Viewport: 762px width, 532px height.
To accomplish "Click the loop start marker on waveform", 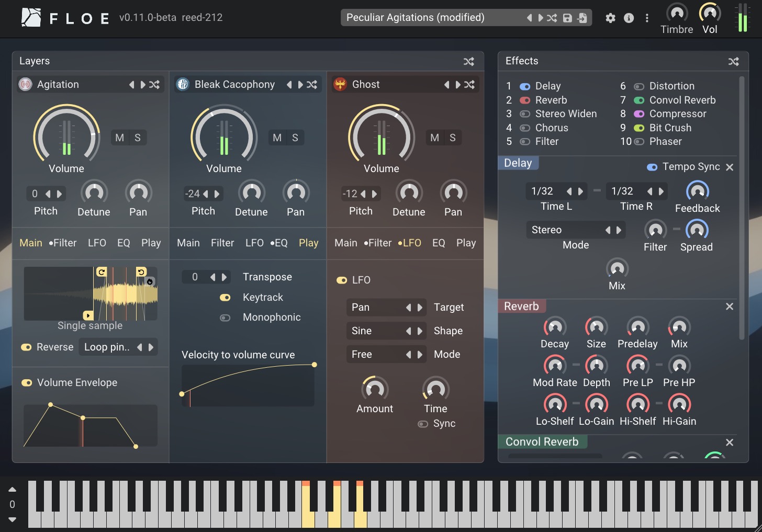I will (x=102, y=272).
